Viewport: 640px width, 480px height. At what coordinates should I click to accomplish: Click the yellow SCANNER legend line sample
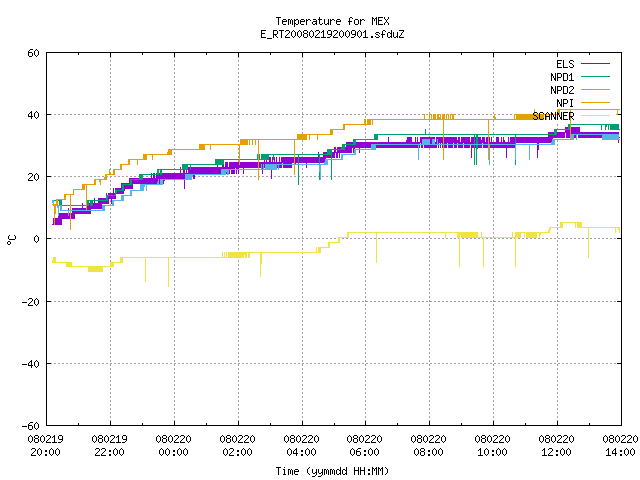click(596, 116)
